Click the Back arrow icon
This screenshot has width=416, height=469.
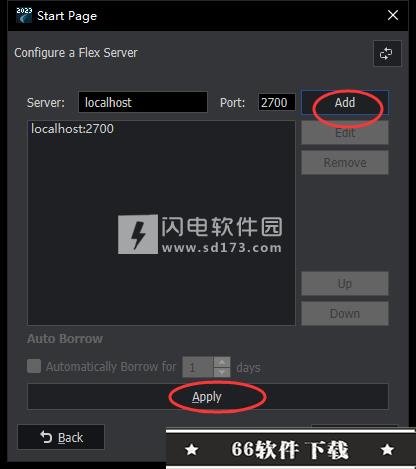[x=46, y=437]
